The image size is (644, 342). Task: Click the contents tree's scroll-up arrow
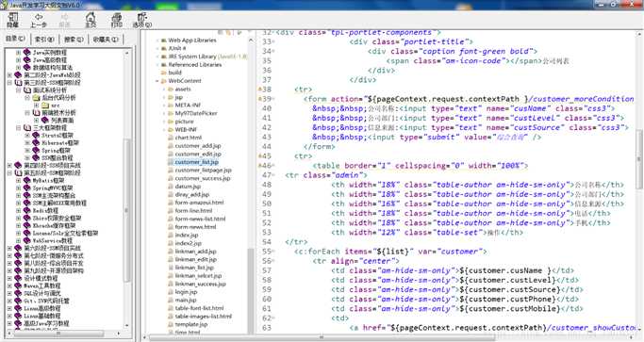pyautogui.click(x=127, y=53)
